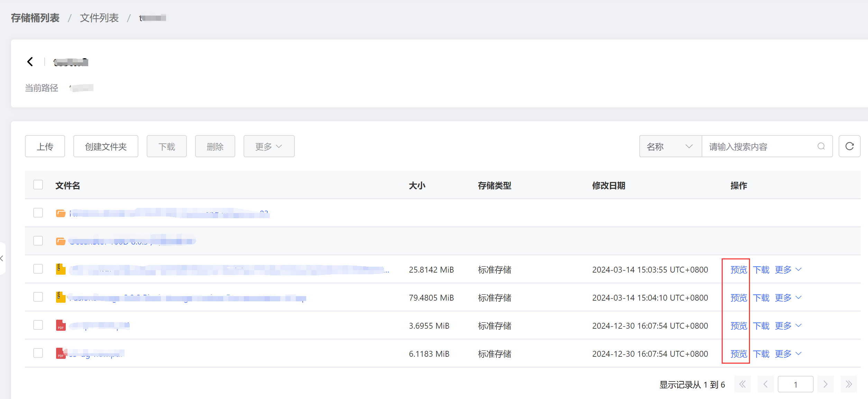
Task: Collapse the left sidebar handle
Action: (2, 258)
